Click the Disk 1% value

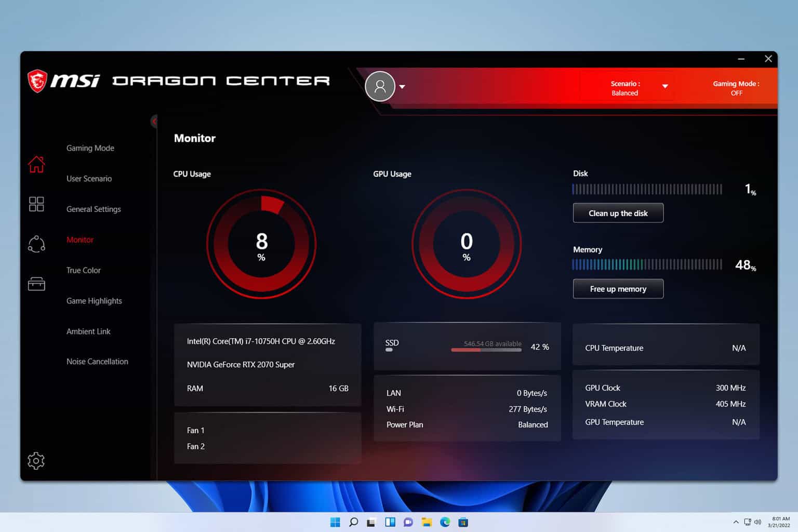coord(750,189)
